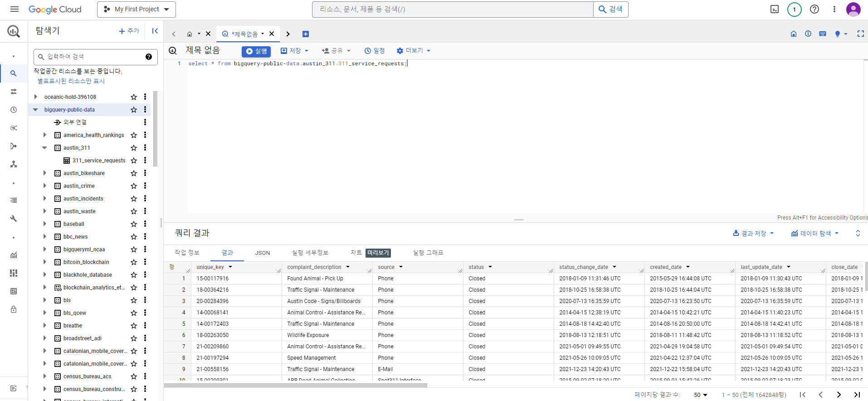Open keyboard shortcuts icon
This screenshot has height=401, width=868.
tap(823, 34)
